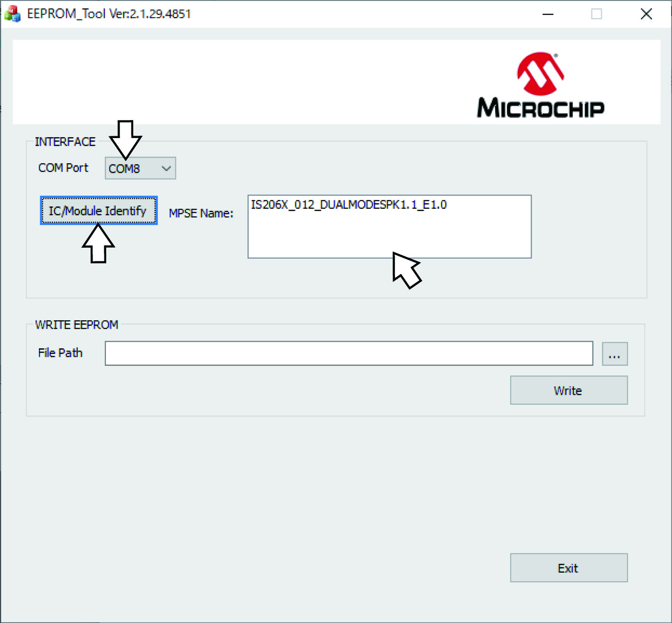The image size is (672, 623).
Task: Click the chevron arrow of COM Port combo box
Action: (x=166, y=168)
